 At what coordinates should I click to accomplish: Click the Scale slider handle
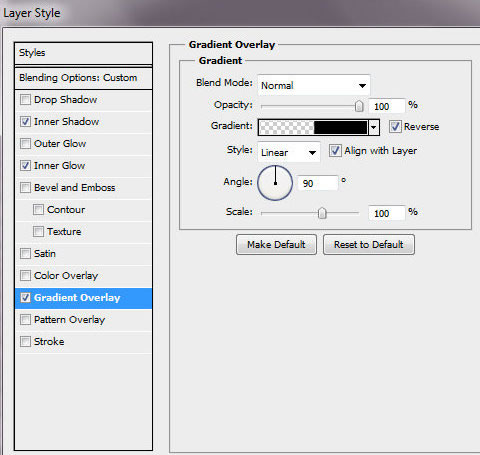(322, 213)
